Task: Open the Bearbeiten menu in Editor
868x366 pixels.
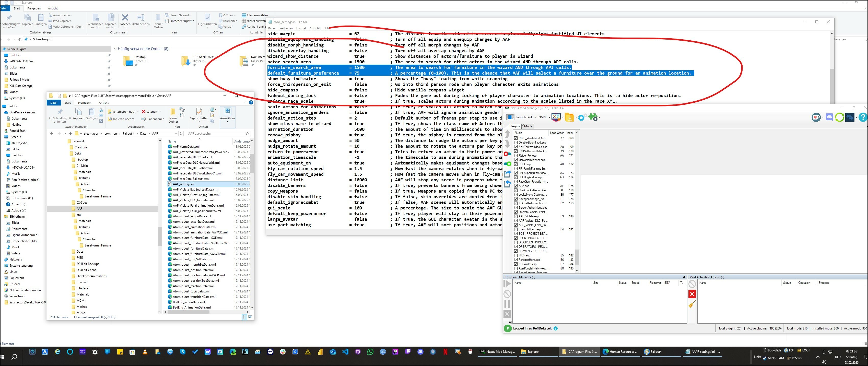Action: tap(285, 28)
